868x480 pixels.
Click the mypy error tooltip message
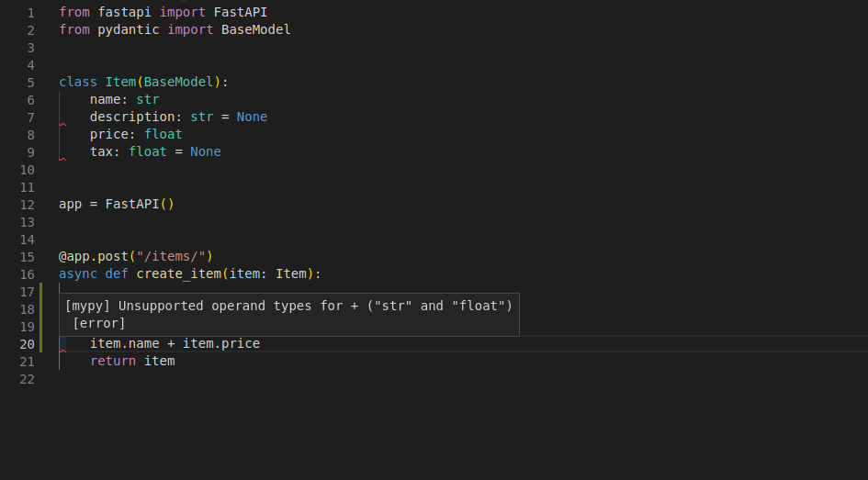point(288,306)
